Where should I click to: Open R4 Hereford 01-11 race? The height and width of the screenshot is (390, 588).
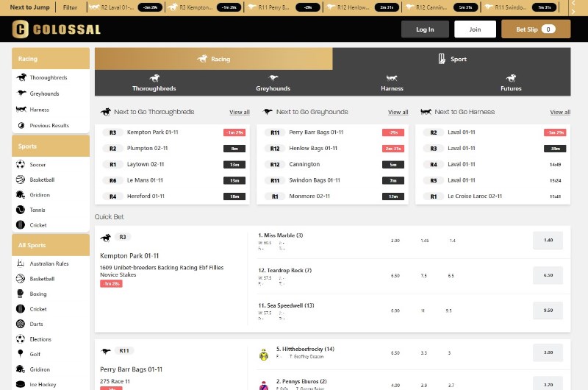tap(173, 196)
